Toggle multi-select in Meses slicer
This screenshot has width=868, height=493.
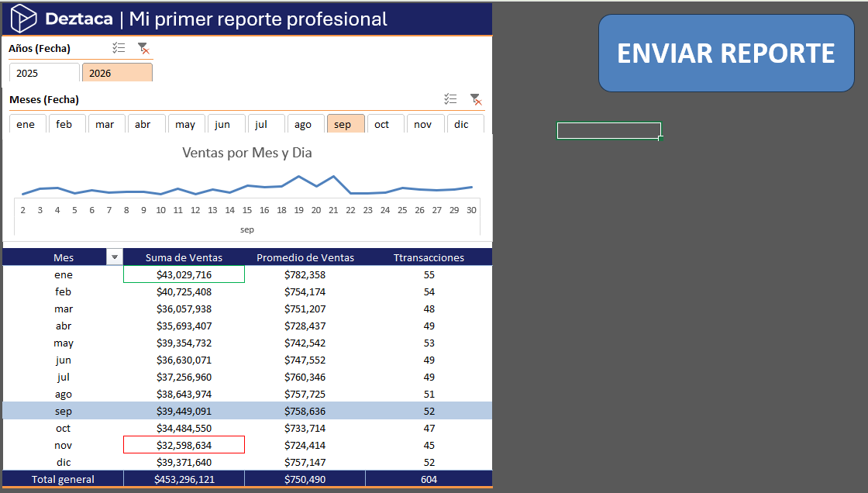pos(450,99)
